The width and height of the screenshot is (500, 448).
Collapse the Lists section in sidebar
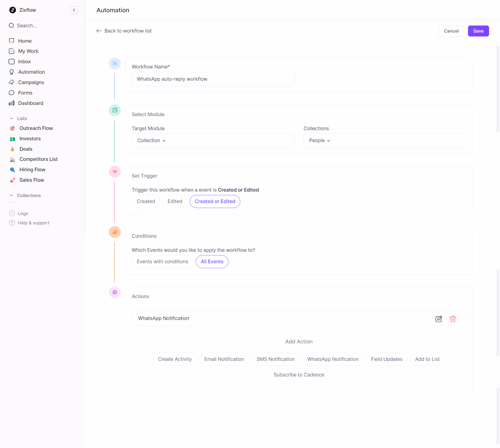point(11,118)
